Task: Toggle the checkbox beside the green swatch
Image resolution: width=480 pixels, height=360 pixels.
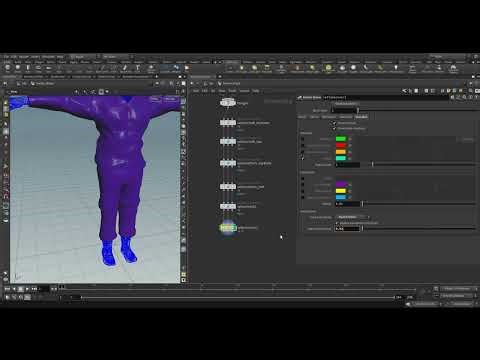Action: (x=303, y=139)
